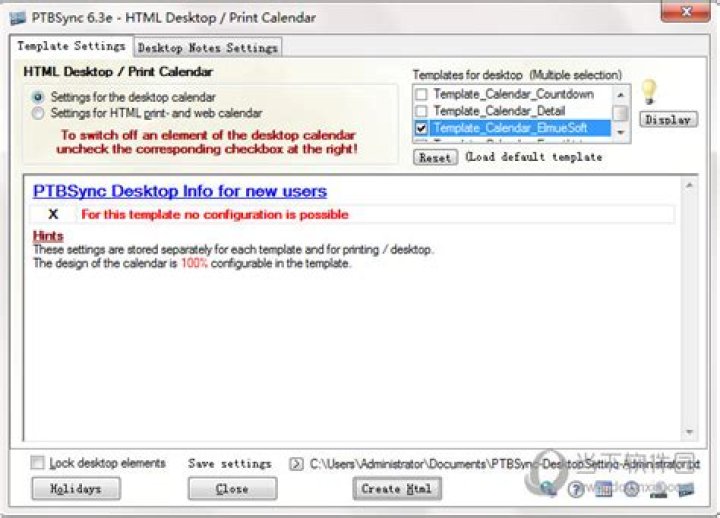
Task: Click the PTBSync title bar app icon
Action: tap(17, 18)
